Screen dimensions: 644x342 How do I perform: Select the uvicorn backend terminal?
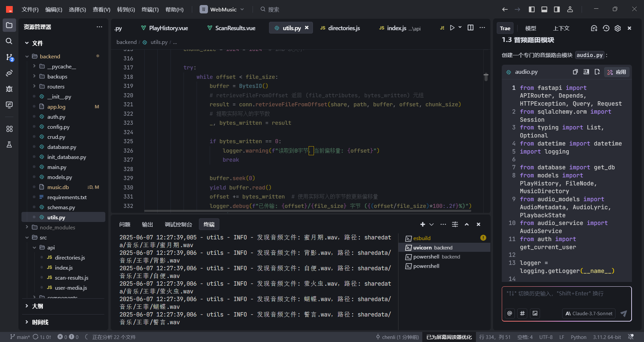(444, 247)
